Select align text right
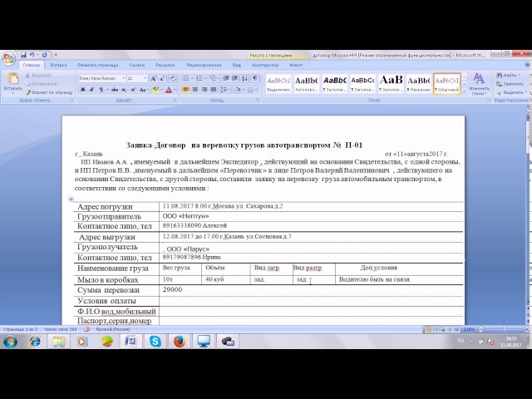 tap(204, 90)
